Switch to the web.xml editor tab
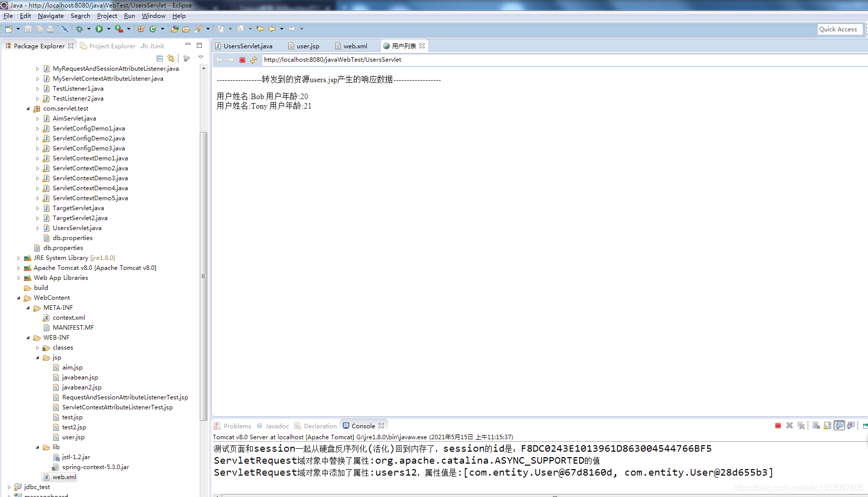The height and width of the screenshot is (497, 868). pyautogui.click(x=354, y=45)
